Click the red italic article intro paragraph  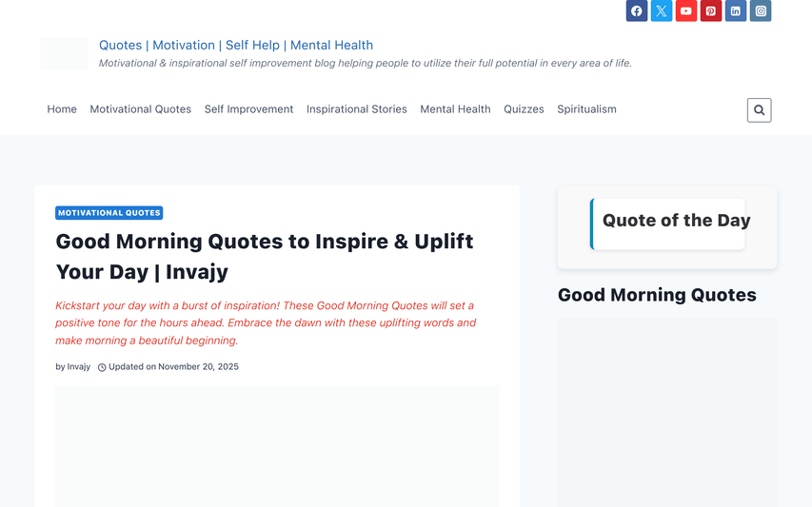266,322
